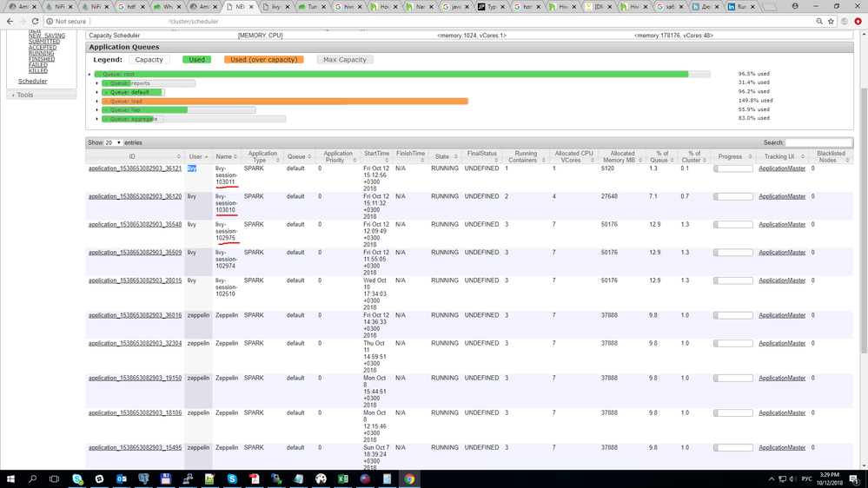Screen dimensions: 868x488
Task: Open Task View on the taskbar
Action: click(54, 478)
